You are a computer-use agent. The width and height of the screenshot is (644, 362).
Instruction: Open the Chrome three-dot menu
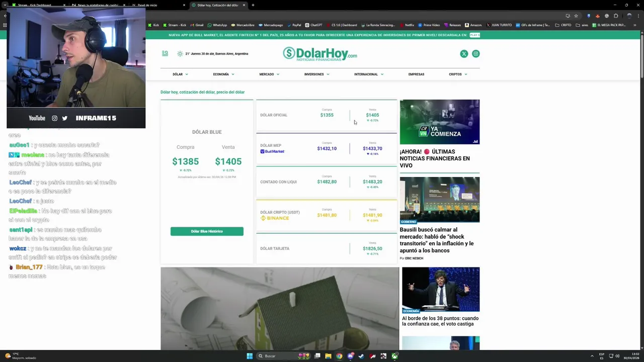point(637,16)
